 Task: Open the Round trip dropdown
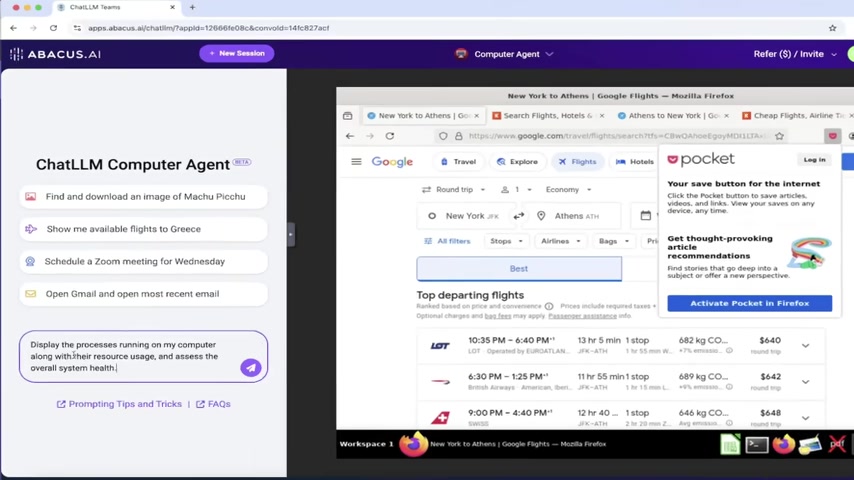pyautogui.click(x=454, y=190)
